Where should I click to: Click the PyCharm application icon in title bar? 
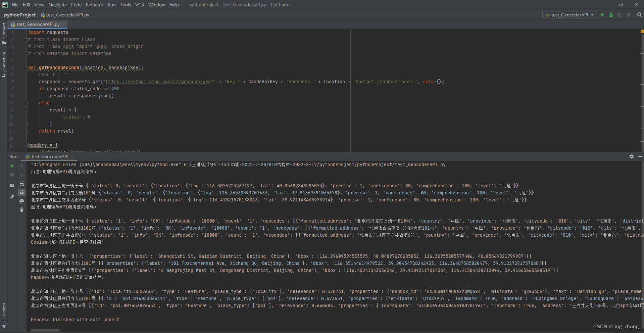pos(5,5)
